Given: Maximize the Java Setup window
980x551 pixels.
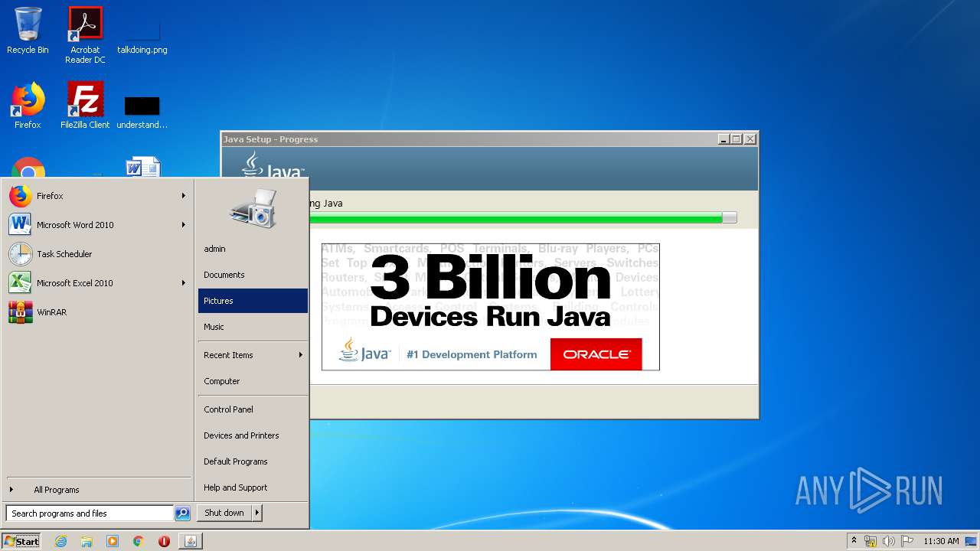Looking at the screenshot, I should click(x=737, y=139).
